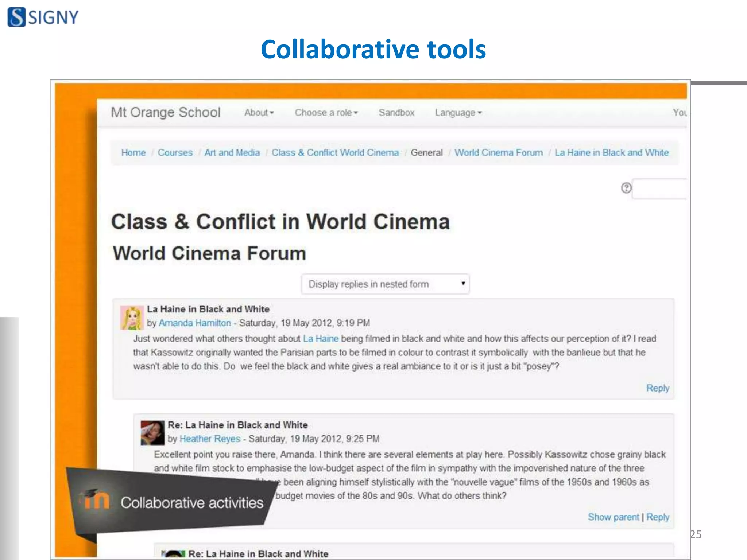Reply to Heather Reyes' post
Image resolution: width=747 pixels, height=560 pixels.
point(658,517)
